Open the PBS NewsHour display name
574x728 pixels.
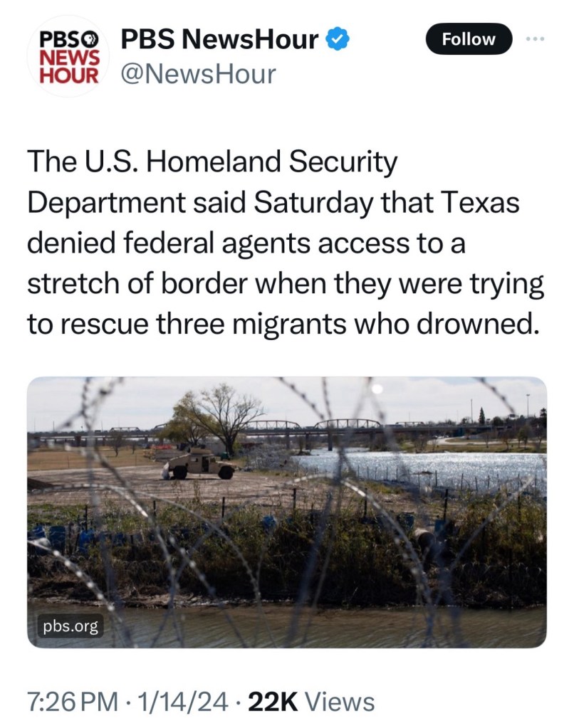coord(219,39)
